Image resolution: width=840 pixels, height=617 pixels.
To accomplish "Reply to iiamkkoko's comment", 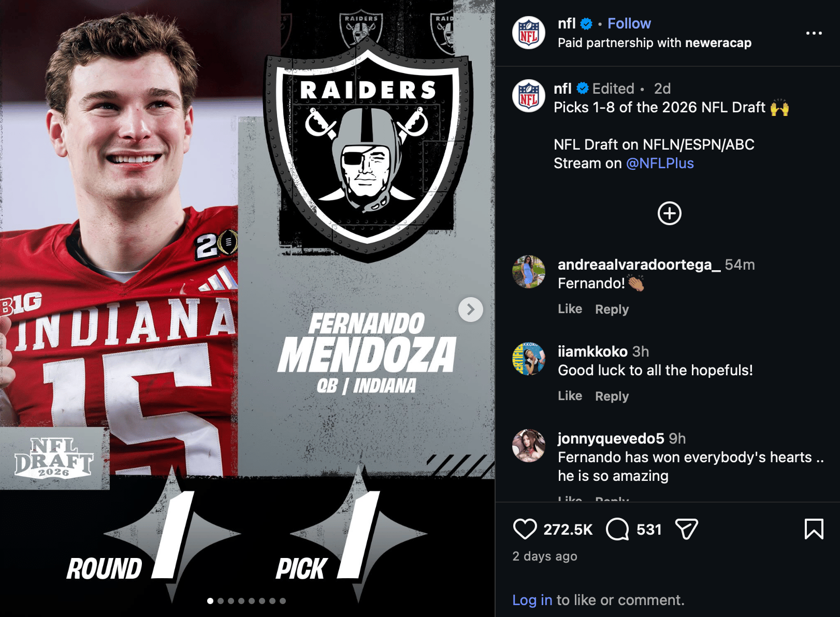I will (x=612, y=395).
